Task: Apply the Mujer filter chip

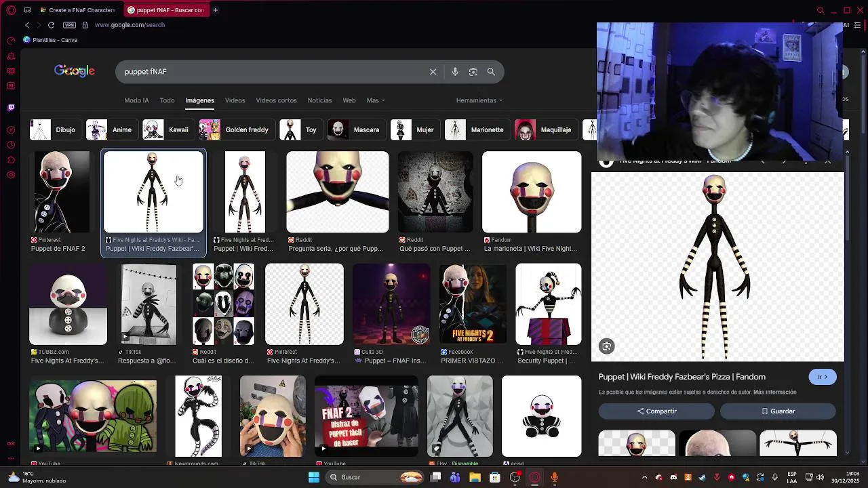Action: (415, 129)
